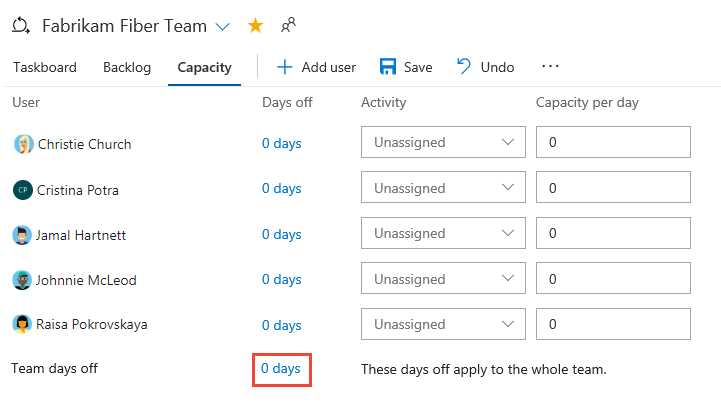The height and width of the screenshot is (403, 721).
Task: Focus Johnnie McLeod's capacity per day field
Action: (613, 279)
